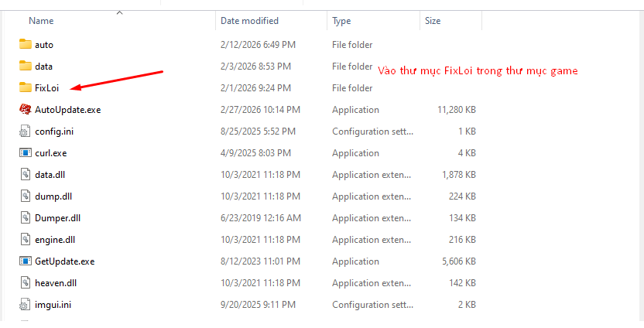Select the heaven.dll file name
The width and height of the screenshot is (644, 328).
56,283
